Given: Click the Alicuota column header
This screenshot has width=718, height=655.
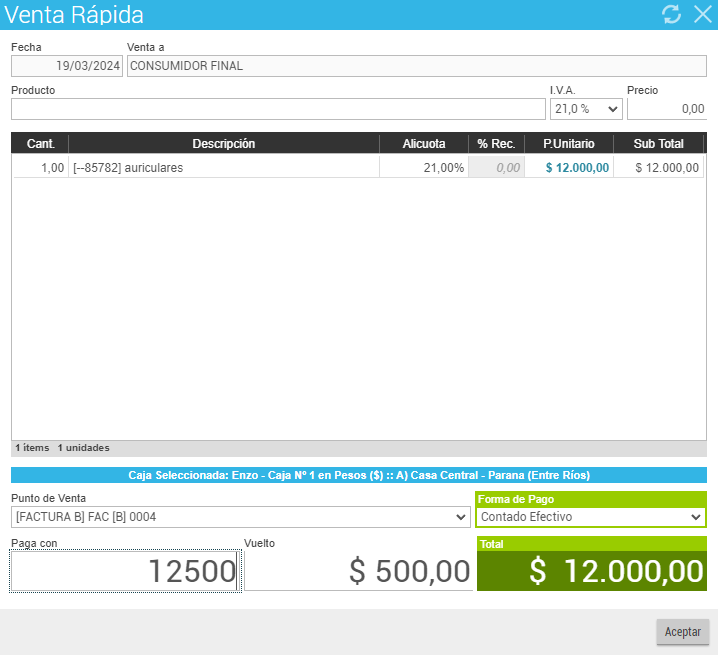Looking at the screenshot, I should (x=424, y=144).
